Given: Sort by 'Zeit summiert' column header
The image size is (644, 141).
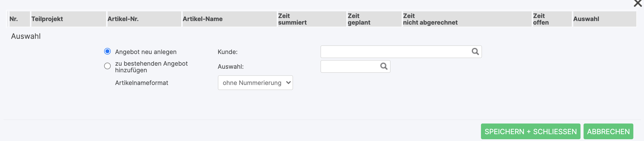Looking at the screenshot, I should (x=292, y=19).
